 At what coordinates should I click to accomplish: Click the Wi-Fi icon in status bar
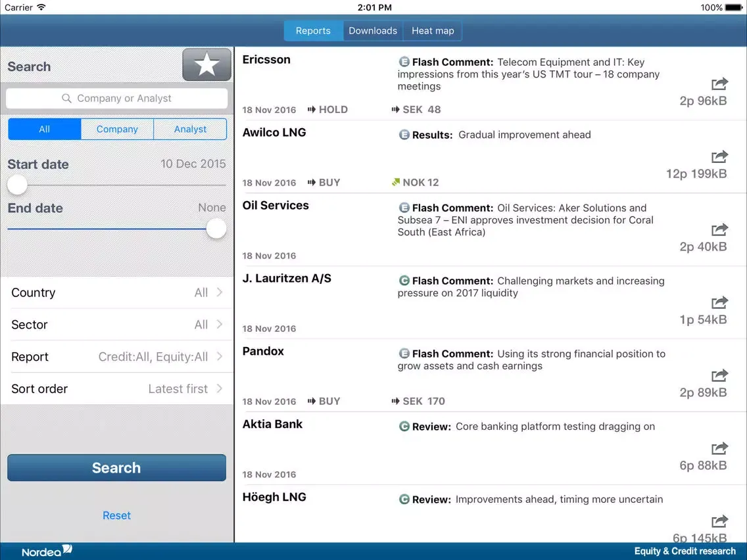click(41, 7)
